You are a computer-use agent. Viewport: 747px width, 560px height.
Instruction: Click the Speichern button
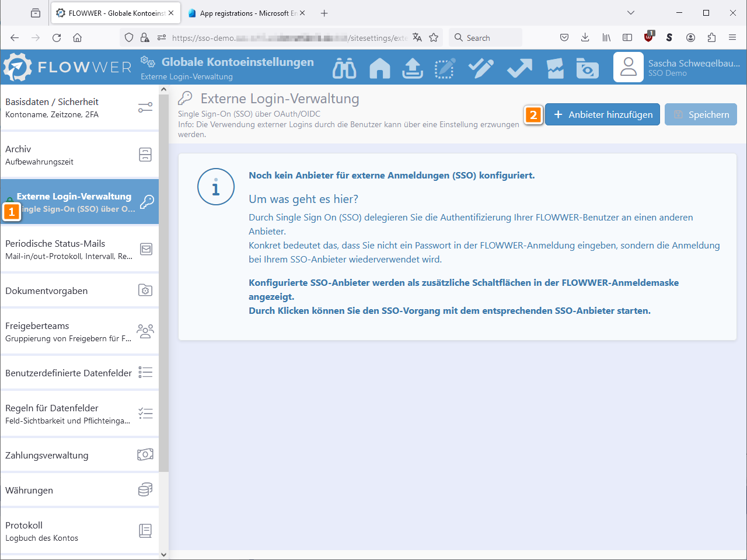700,114
